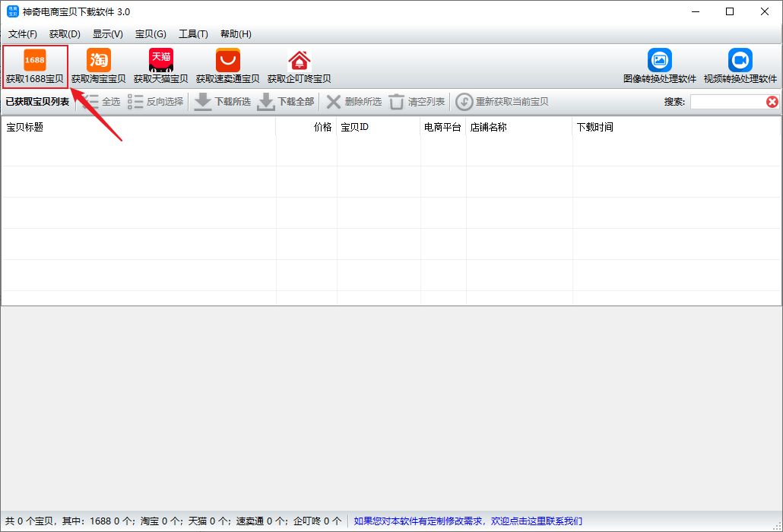Select the 获取天猫宝贝 toolbar icon
The width and height of the screenshot is (783, 532).
click(160, 61)
